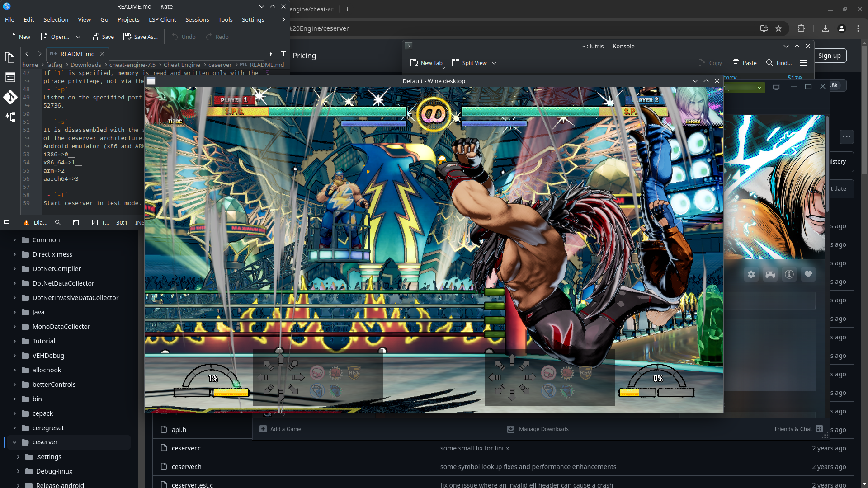Image resolution: width=868 pixels, height=488 pixels.
Task: Expand the Tutorial folder
Action: click(14, 341)
